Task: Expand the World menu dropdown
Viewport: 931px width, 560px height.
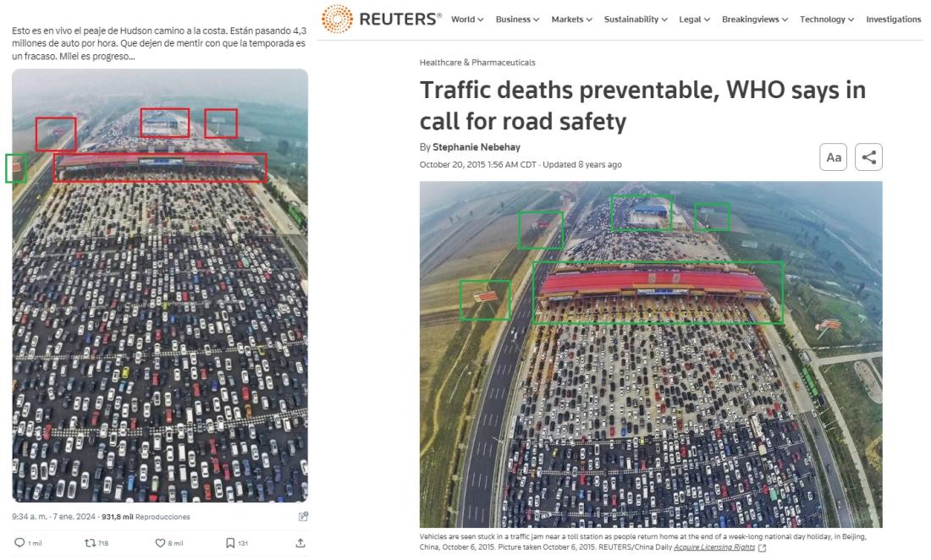Action: click(x=467, y=19)
